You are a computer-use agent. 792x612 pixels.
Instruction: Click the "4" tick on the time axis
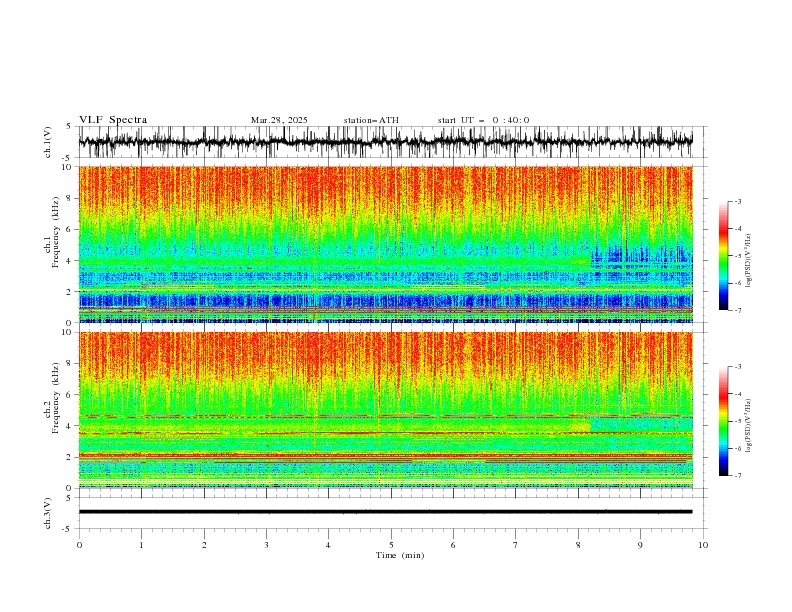(328, 545)
